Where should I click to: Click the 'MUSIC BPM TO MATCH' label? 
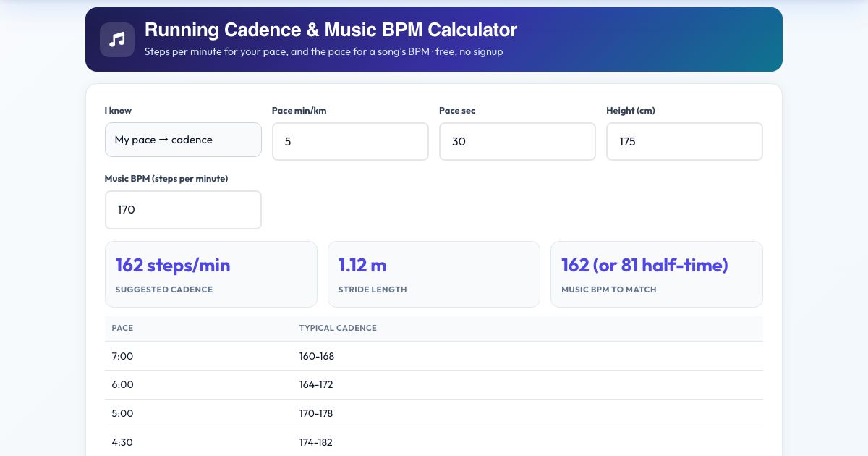click(x=609, y=290)
